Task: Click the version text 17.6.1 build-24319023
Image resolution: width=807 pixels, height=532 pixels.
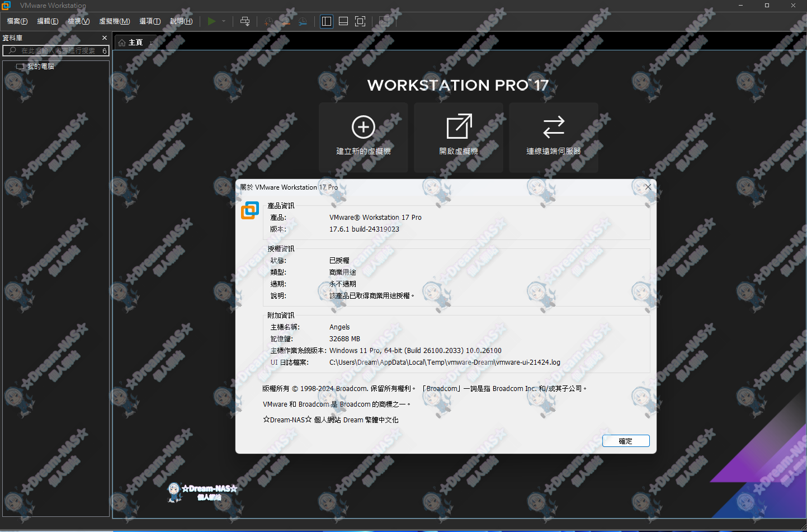Action: [x=364, y=229]
